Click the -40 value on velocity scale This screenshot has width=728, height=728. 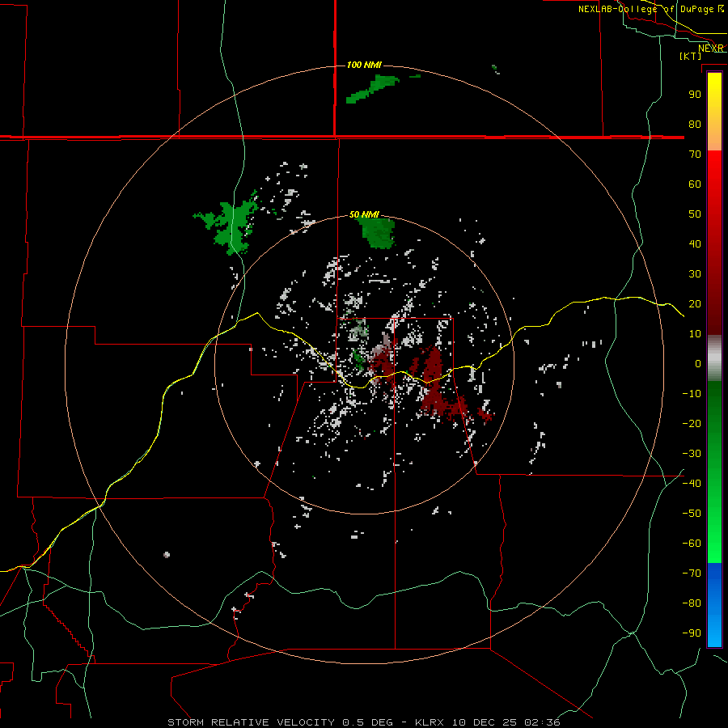tap(692, 484)
